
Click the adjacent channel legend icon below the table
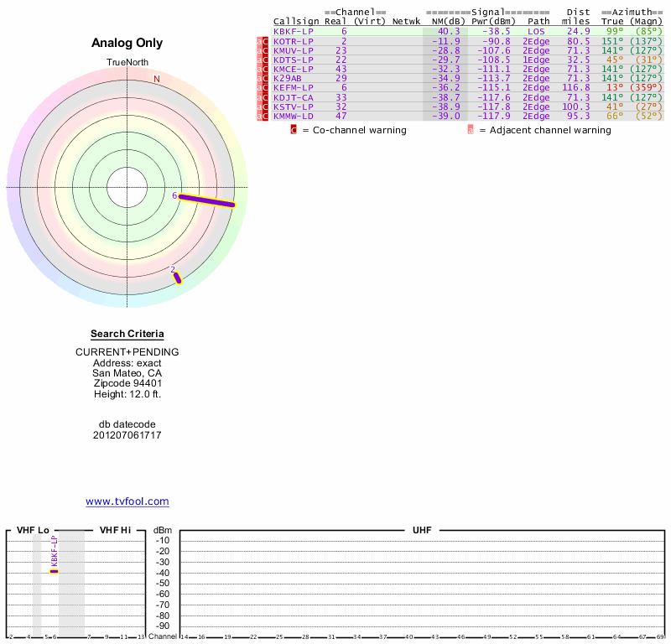[x=471, y=130]
